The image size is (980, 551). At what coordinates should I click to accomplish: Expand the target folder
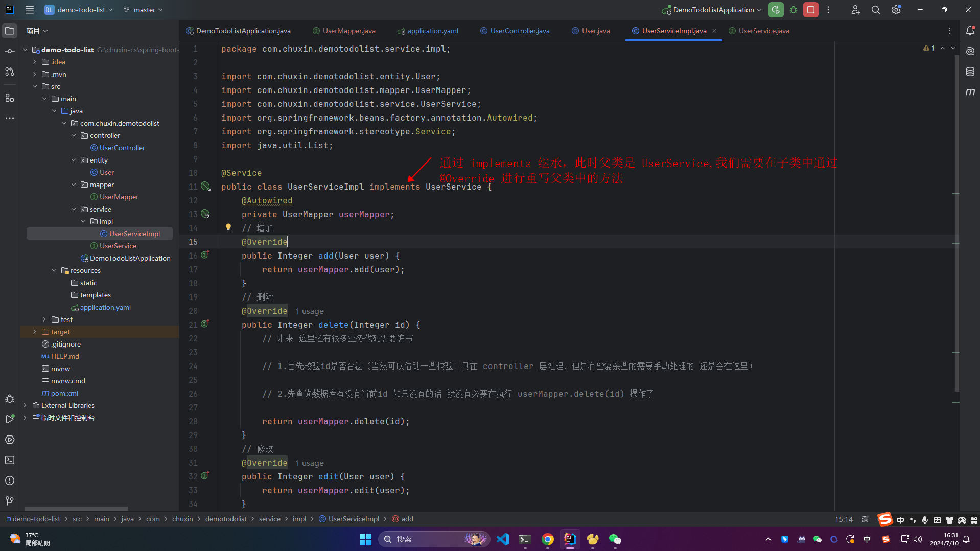tap(35, 332)
